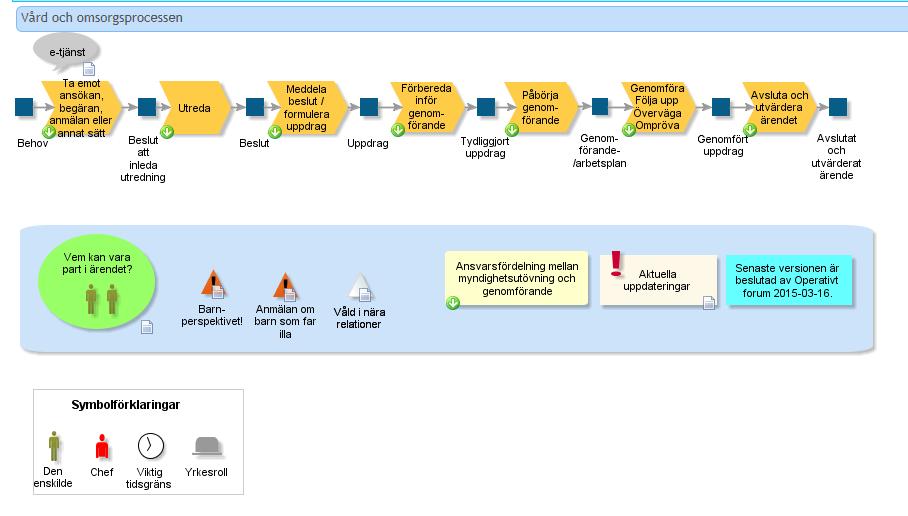This screenshot has height=516, width=908.
Task: Select the 'Ta emot ansökan' process step
Action: 81,108
